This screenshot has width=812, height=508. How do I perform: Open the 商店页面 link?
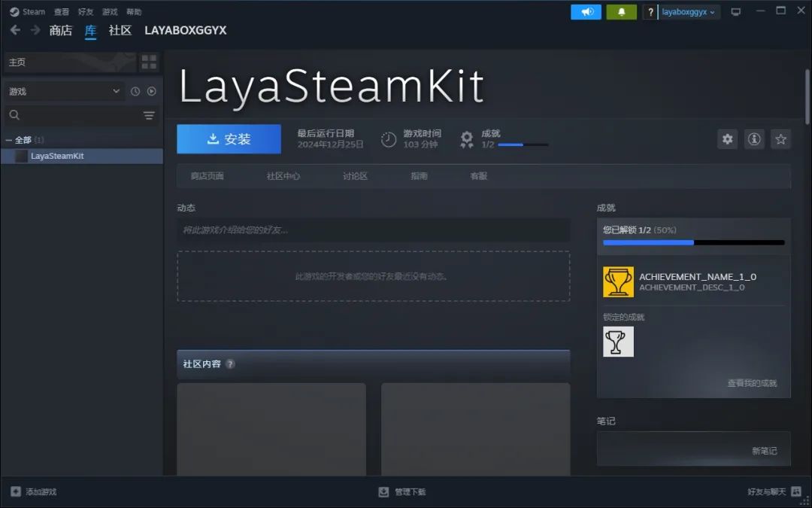tap(208, 176)
